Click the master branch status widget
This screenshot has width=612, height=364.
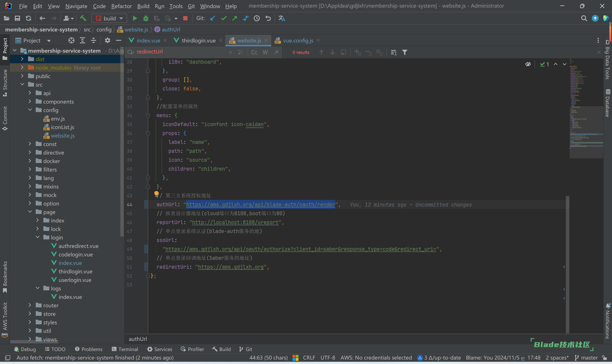click(586, 358)
